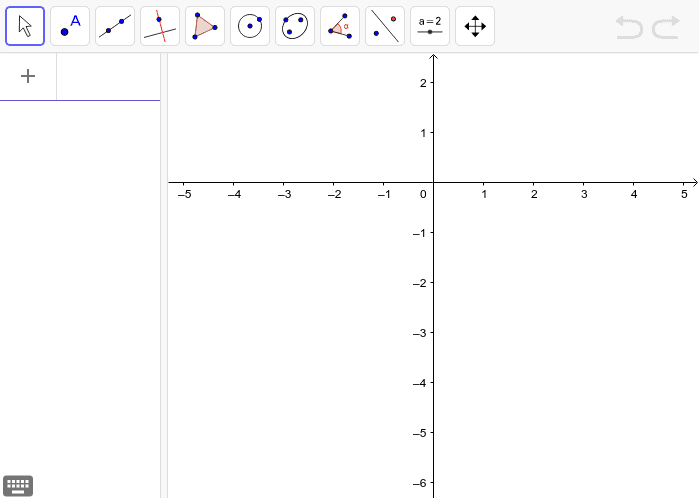Click the origin label 0
Image resolution: width=700 pixels, height=500 pixels.
point(423,194)
